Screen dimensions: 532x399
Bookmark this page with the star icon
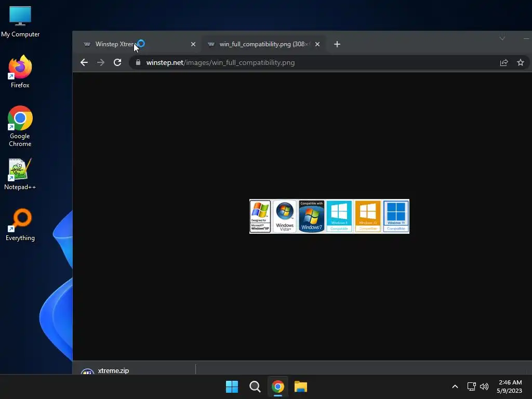pos(521,62)
